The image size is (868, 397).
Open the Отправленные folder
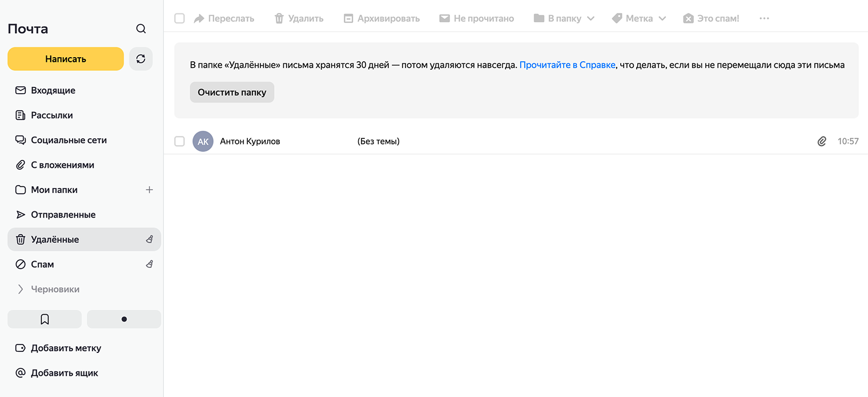click(63, 215)
